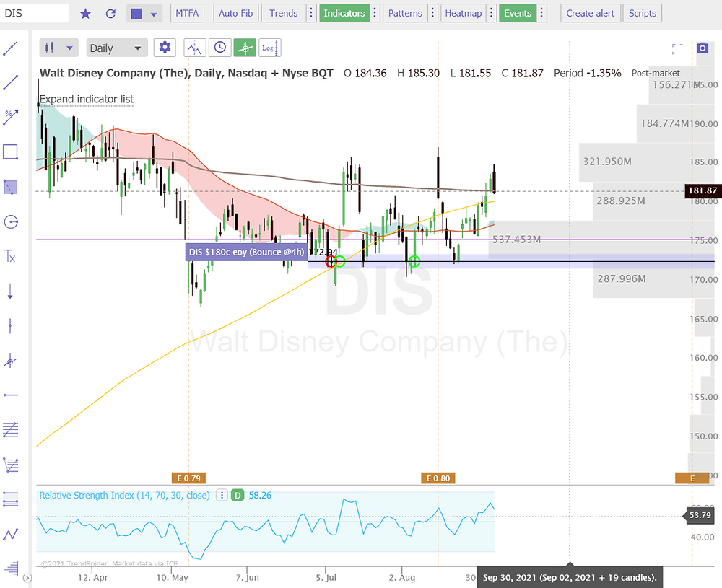Toggle logarithmic scale Log button
The image size is (722, 588).
[x=270, y=48]
